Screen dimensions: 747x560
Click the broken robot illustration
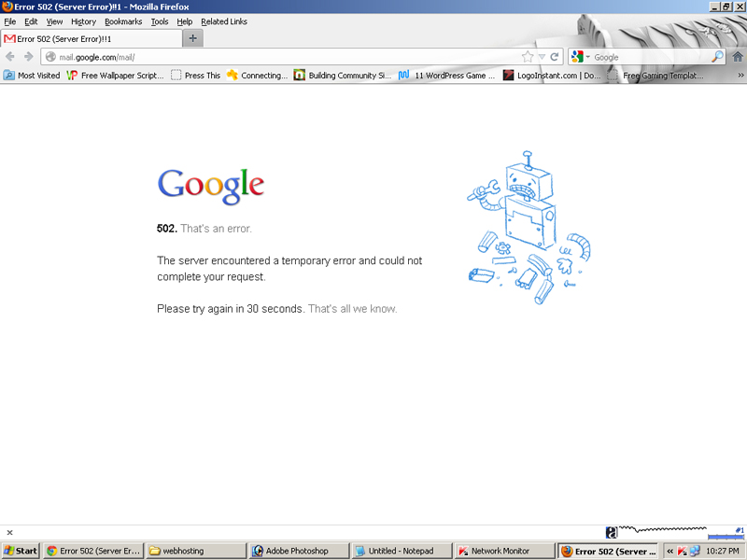tap(529, 228)
